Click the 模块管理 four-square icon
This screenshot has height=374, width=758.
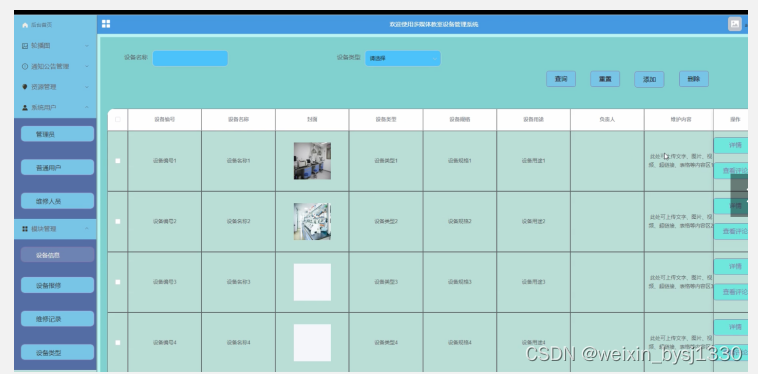point(25,229)
